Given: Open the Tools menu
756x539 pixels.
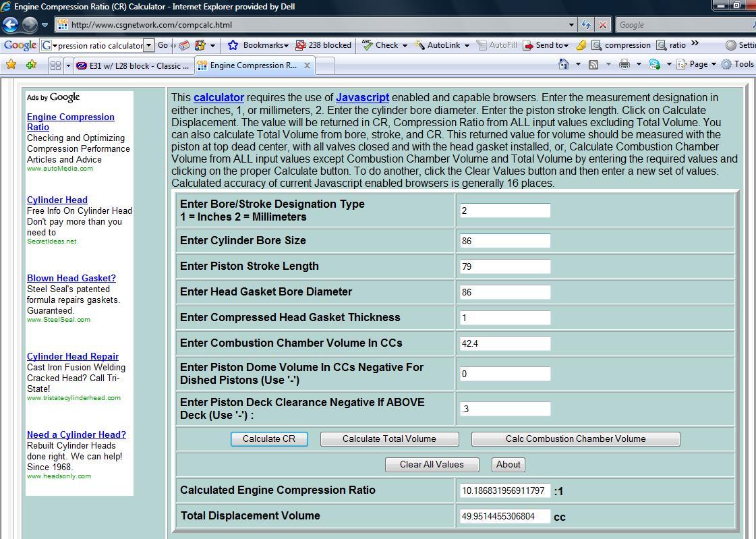Looking at the screenshot, I should tap(737, 64).
